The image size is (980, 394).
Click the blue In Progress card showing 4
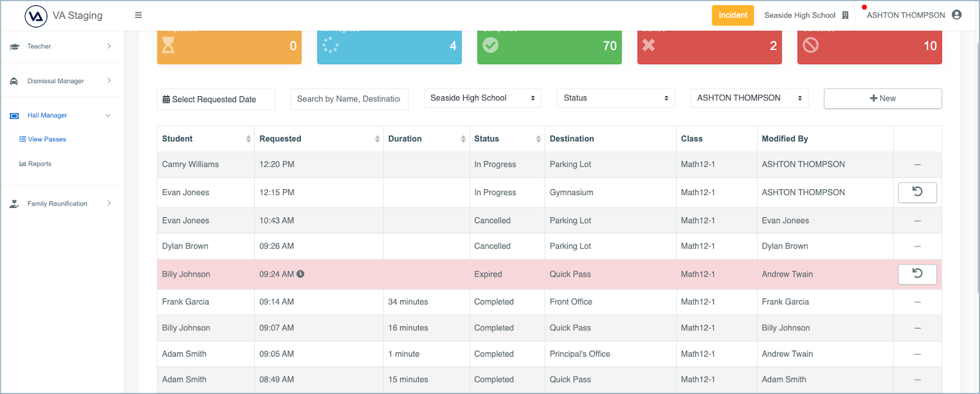click(390, 46)
